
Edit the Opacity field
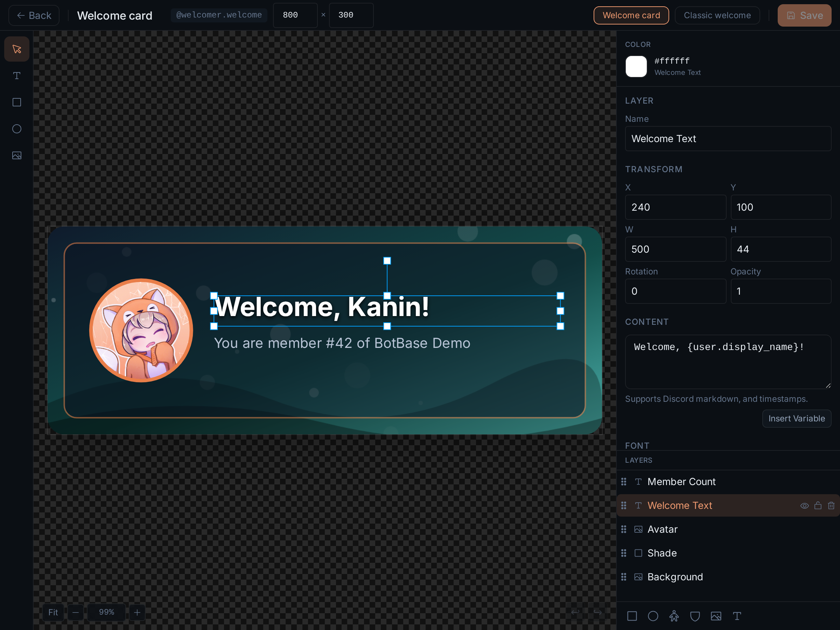[781, 291]
